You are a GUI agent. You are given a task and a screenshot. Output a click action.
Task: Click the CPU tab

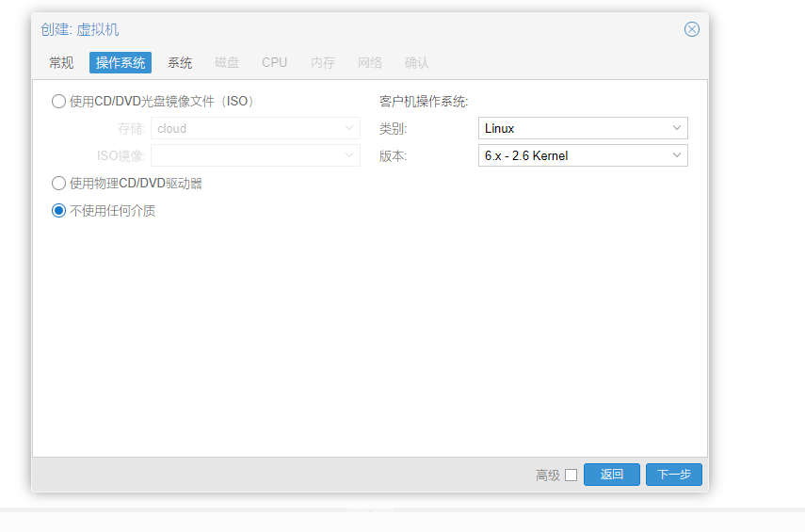pyautogui.click(x=275, y=63)
